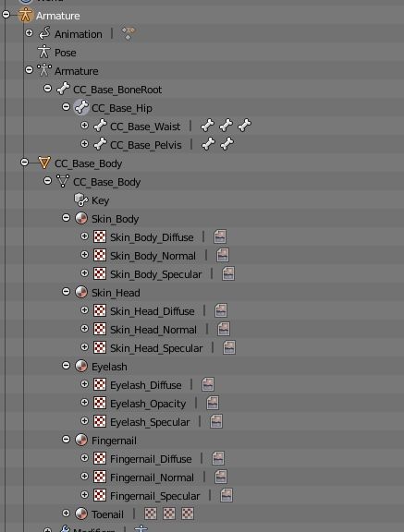Image resolution: width=404 pixels, height=532 pixels.
Task: Expand Fingernail_Specular texture
Action: (84, 495)
